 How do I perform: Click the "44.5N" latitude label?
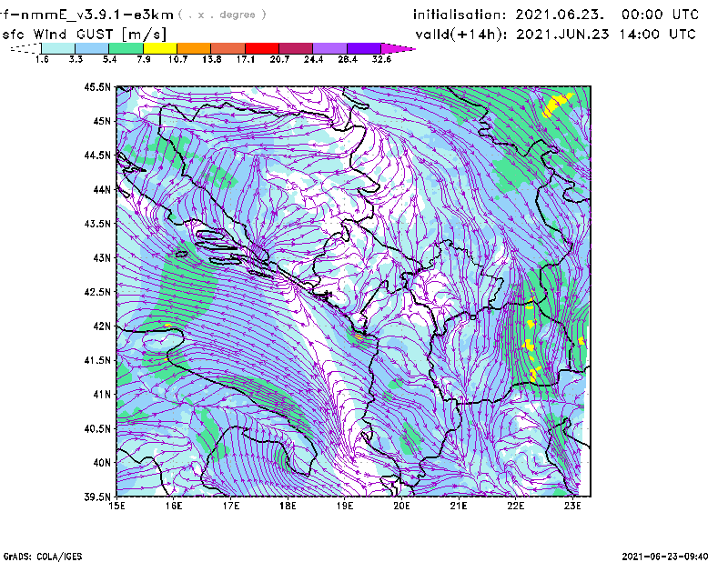pos(97,155)
